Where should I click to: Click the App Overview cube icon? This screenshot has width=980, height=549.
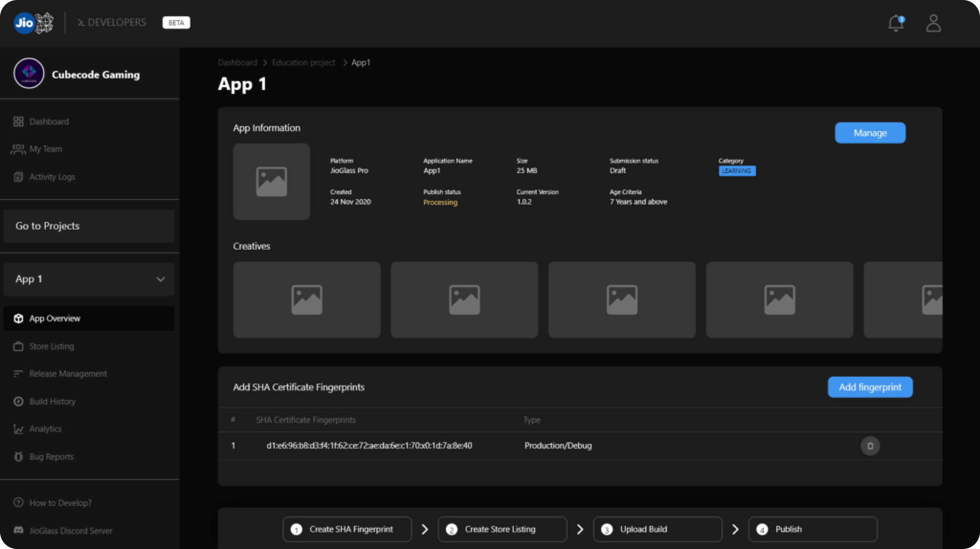tap(18, 318)
